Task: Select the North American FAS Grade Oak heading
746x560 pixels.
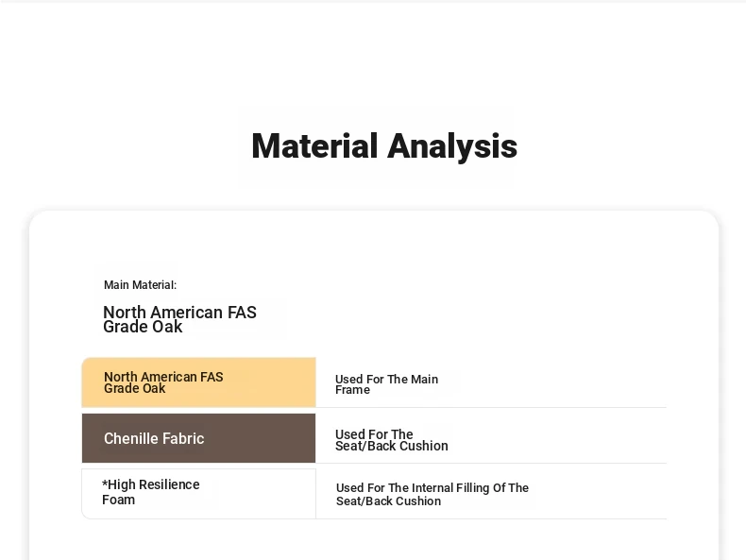Action: click(x=179, y=319)
